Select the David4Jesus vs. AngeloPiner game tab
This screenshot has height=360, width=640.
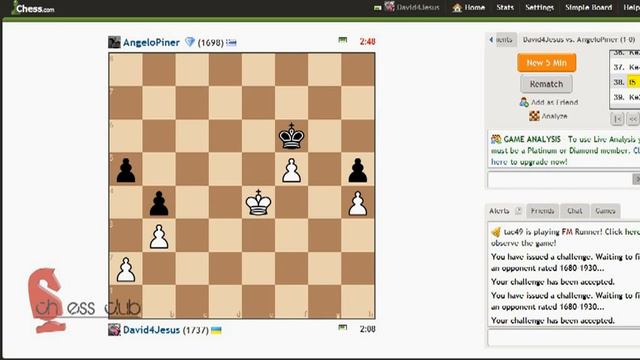tap(579, 40)
